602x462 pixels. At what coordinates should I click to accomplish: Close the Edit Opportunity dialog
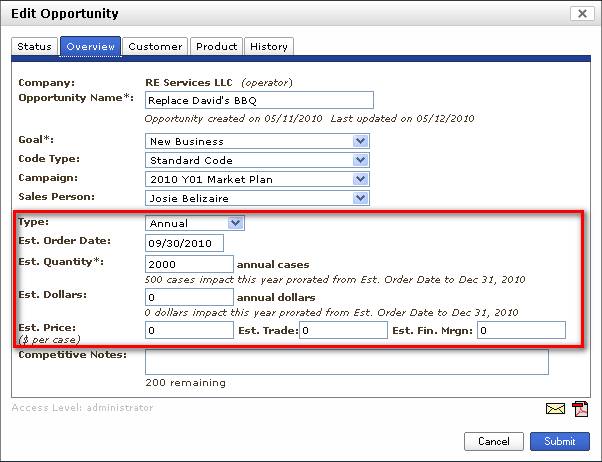point(579,14)
